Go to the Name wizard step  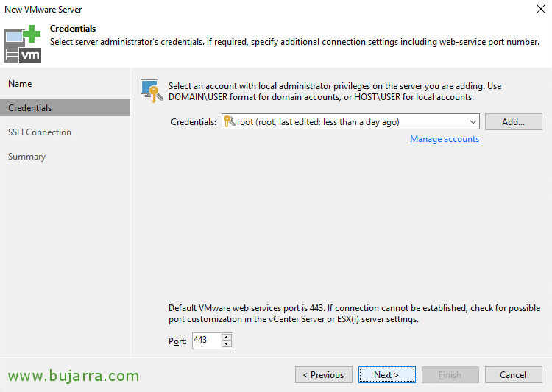coord(20,84)
